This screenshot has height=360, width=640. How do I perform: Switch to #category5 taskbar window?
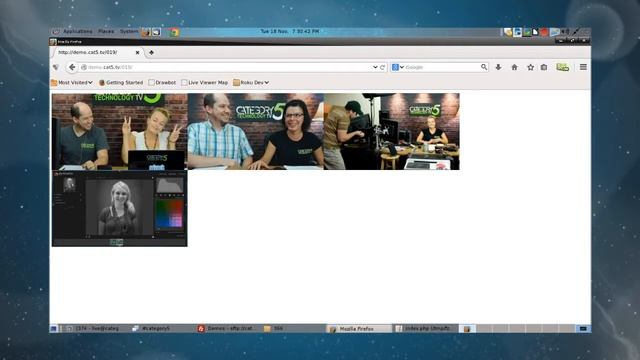[x=162, y=328]
